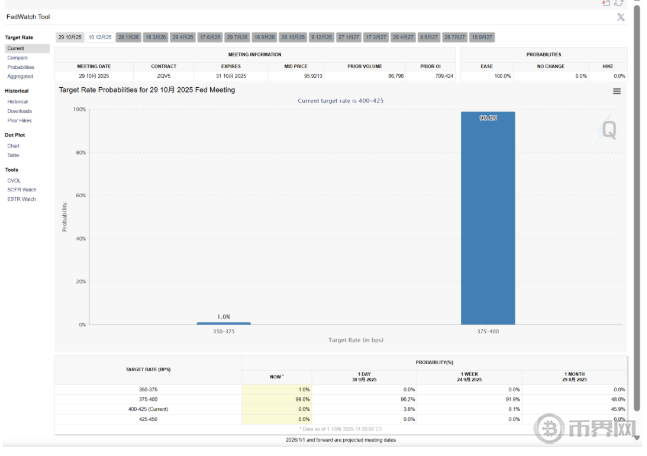Click the refresh icon at top right

(x=619, y=4)
